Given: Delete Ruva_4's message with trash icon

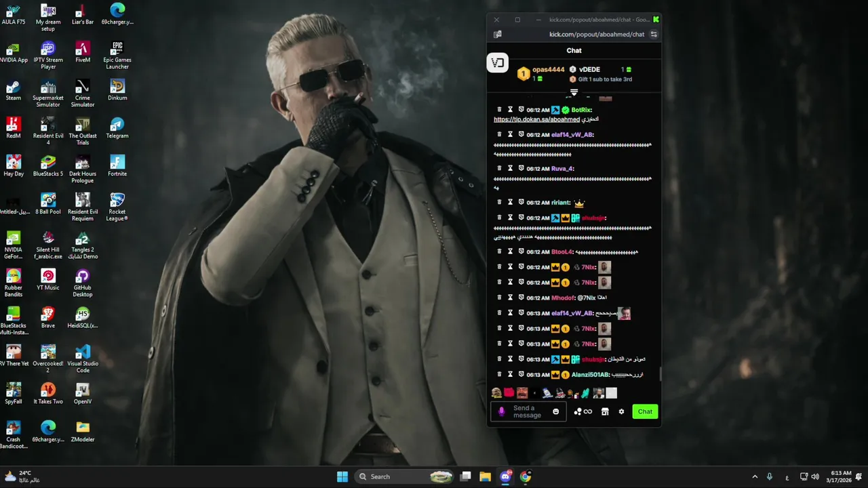Looking at the screenshot, I should pyautogui.click(x=499, y=169).
